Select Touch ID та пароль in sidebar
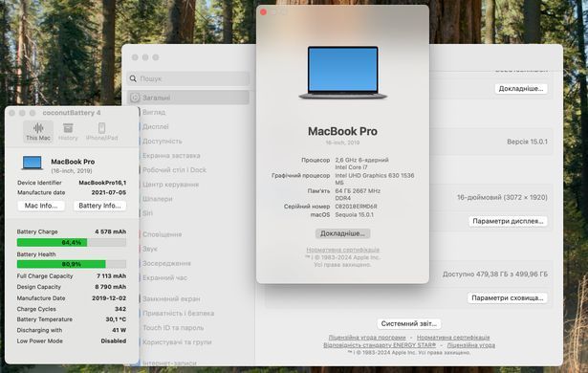 click(173, 328)
